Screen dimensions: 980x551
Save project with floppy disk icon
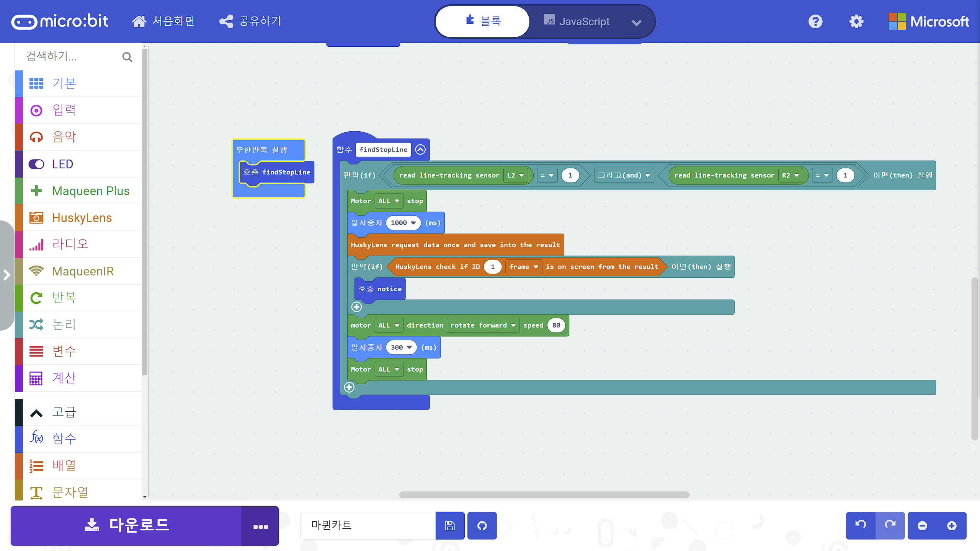(x=450, y=526)
